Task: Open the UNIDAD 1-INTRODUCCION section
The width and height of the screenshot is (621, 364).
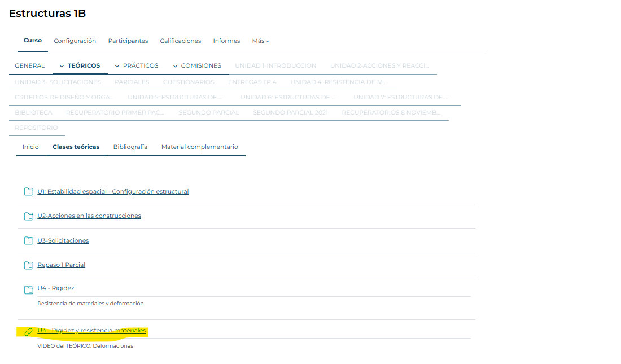Action: [275, 66]
